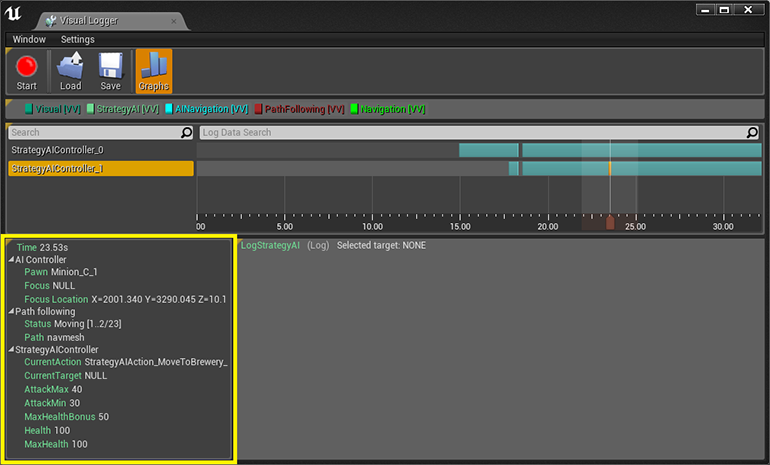Image resolution: width=770 pixels, height=465 pixels.
Task: Load a saved log with Load icon
Action: coord(70,72)
